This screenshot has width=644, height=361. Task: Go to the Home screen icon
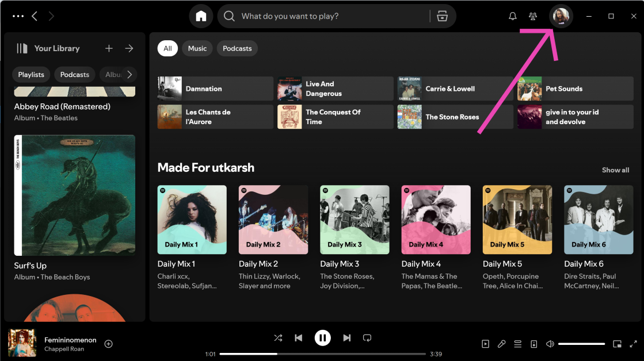point(201,17)
